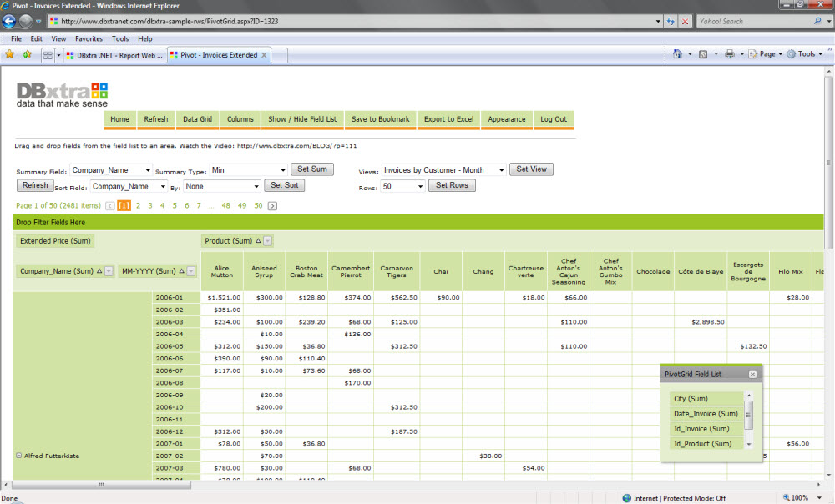Click the Columns button
The width and height of the screenshot is (835, 504).
pos(240,119)
